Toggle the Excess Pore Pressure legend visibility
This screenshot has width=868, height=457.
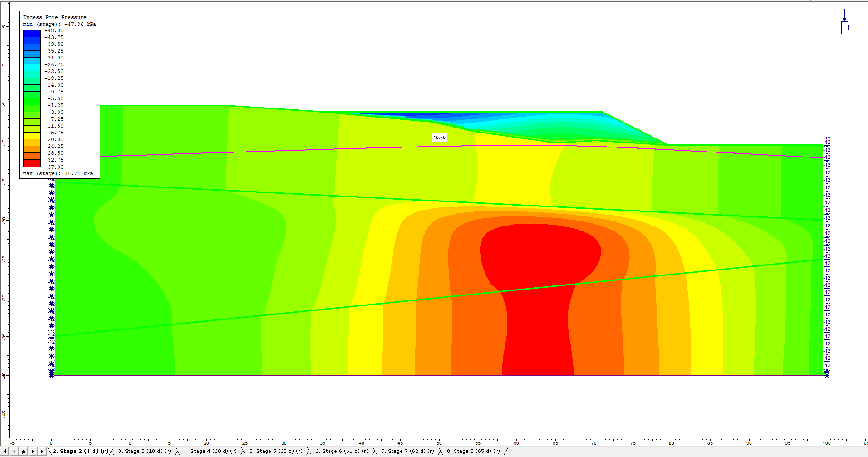pyautogui.click(x=54, y=17)
